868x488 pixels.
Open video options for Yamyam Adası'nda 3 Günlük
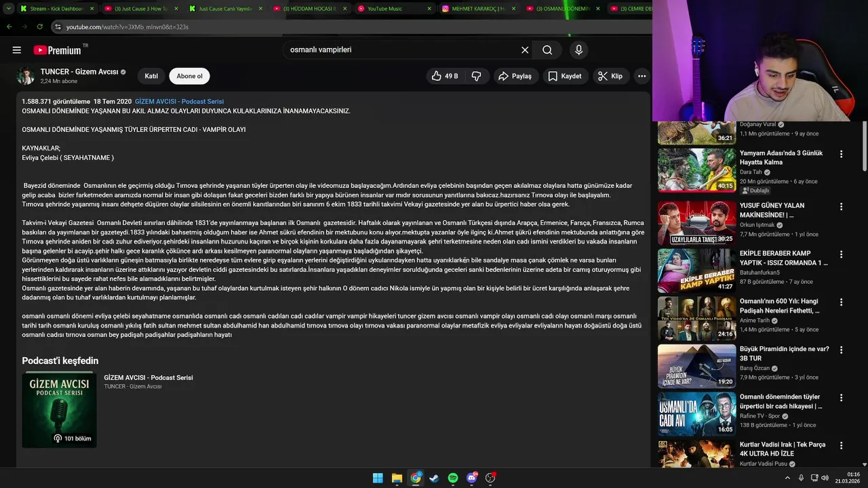[842, 155]
